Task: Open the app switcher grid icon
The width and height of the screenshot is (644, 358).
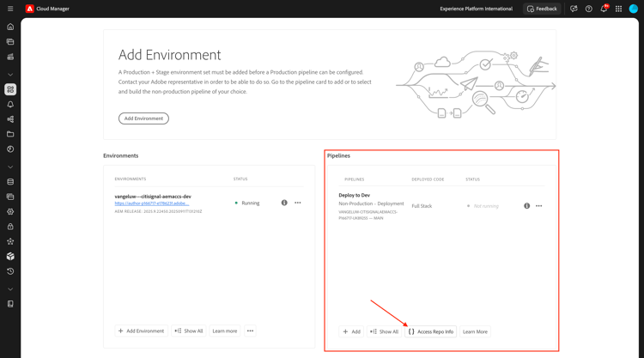Action: 618,9
